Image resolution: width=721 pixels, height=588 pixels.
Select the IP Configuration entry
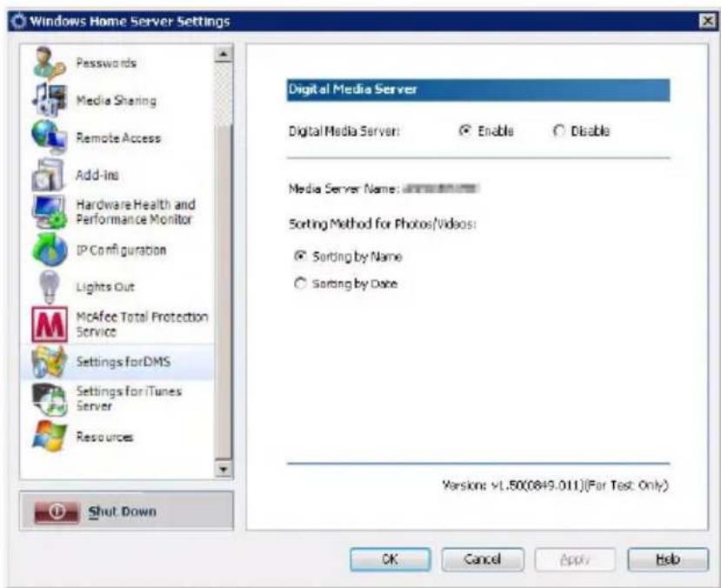(x=117, y=250)
